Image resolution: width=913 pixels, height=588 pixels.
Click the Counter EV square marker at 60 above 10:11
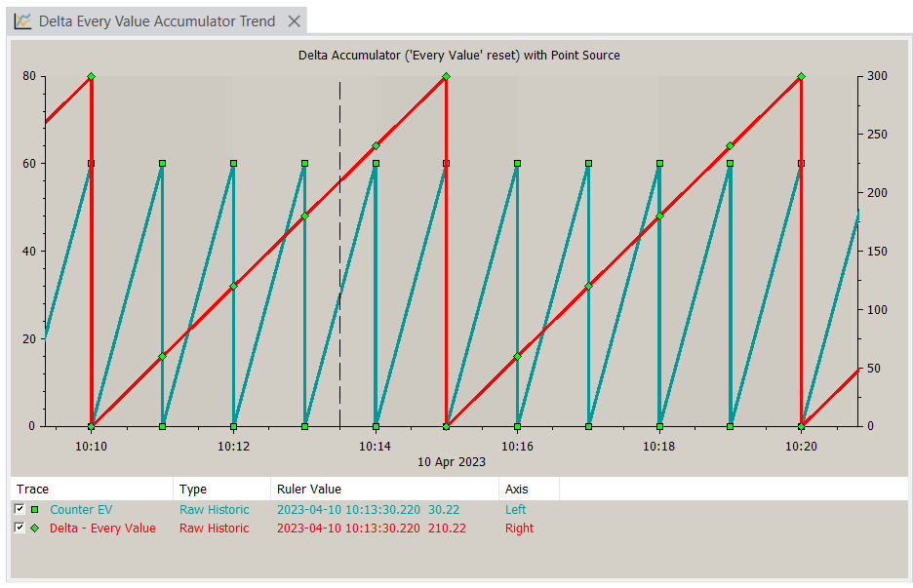[162, 164]
